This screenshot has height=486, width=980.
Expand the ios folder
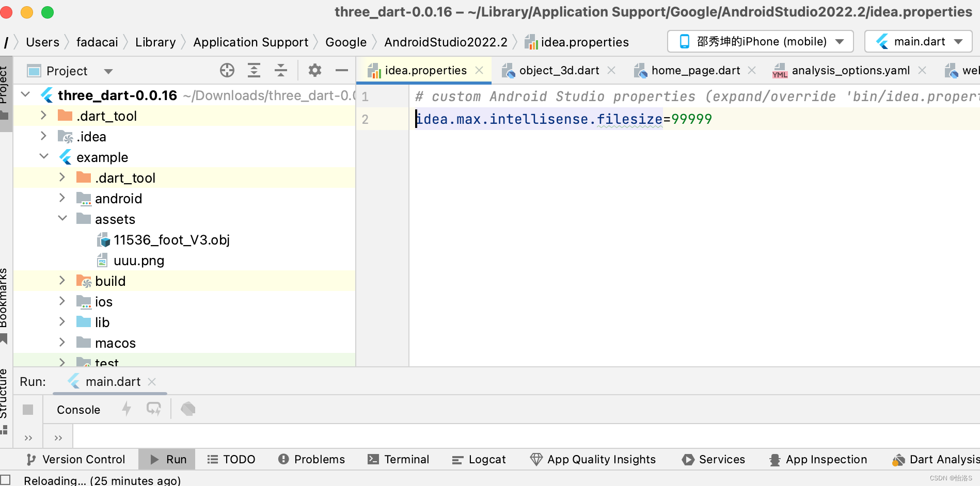tap(62, 301)
